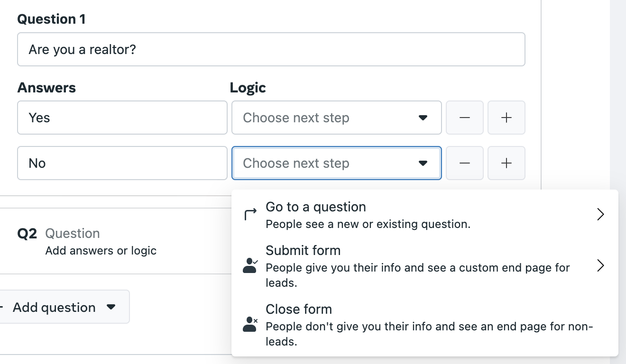Select the Go to a question option
This screenshot has height=364, width=626.
click(425, 215)
